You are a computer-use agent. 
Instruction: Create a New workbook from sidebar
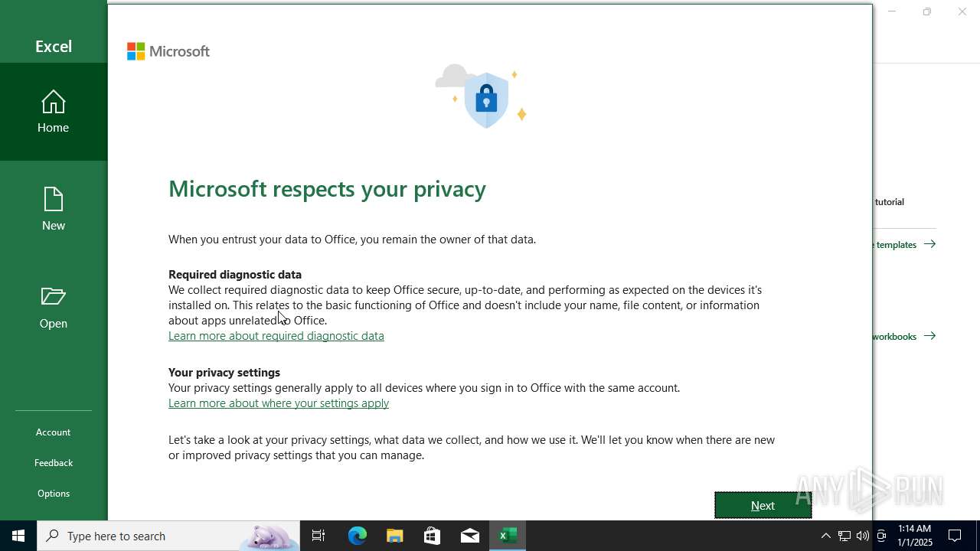54,210
